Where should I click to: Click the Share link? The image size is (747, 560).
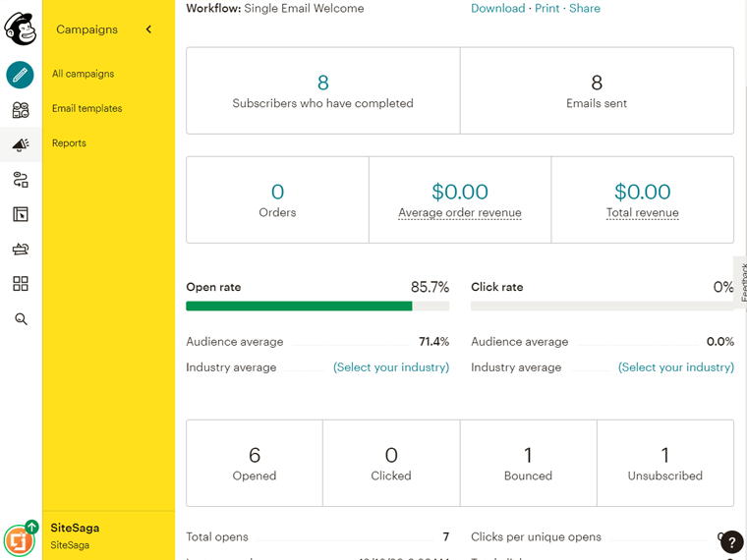[x=585, y=8]
